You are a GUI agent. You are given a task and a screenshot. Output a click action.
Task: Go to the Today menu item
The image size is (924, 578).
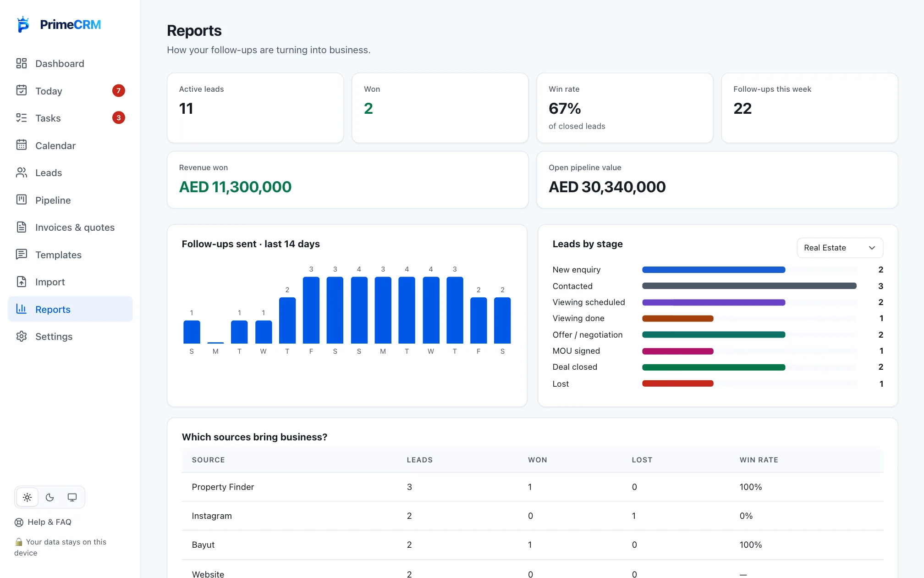[70, 90]
